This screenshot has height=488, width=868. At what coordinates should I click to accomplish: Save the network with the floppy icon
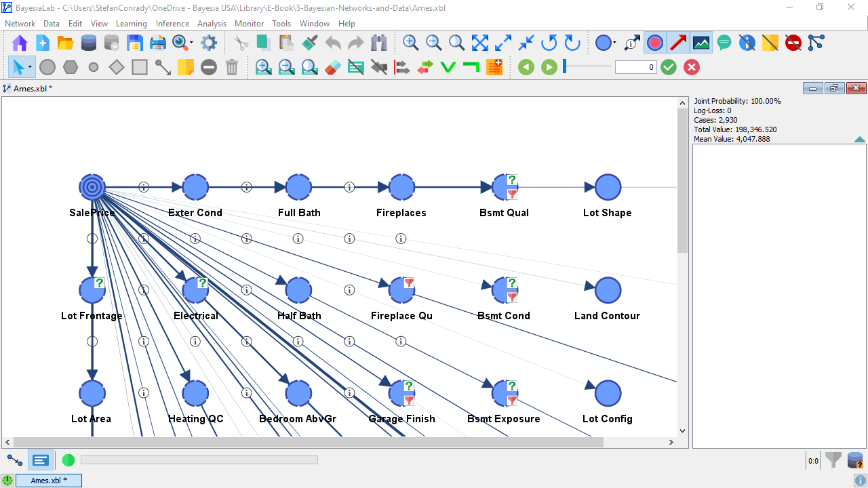134,43
